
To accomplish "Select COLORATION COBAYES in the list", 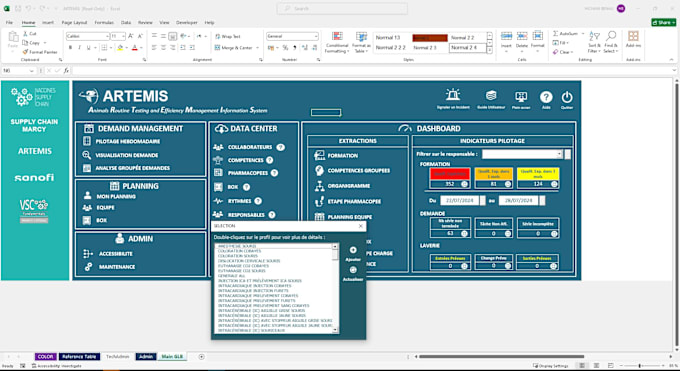I will click(x=239, y=251).
